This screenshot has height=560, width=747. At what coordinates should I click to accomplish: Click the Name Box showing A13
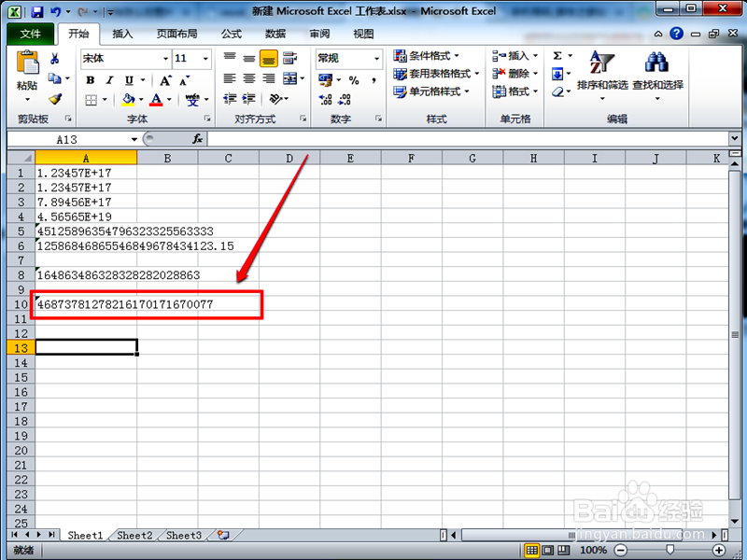(x=68, y=139)
